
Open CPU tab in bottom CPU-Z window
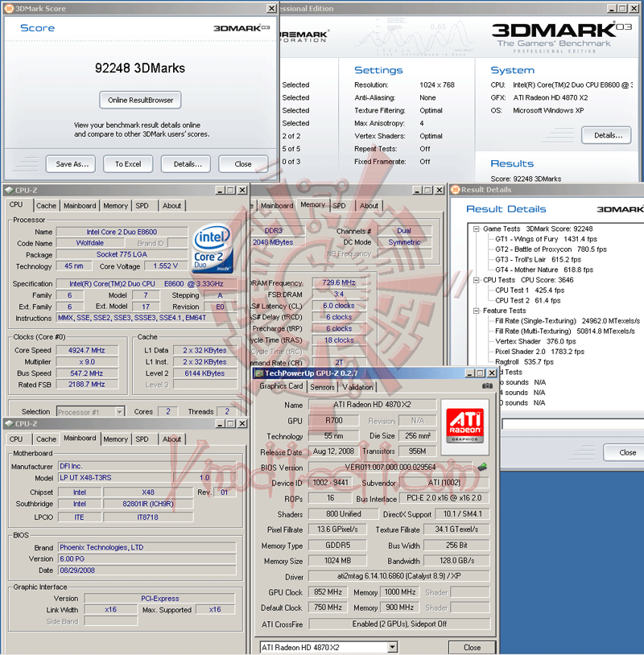(x=16, y=439)
